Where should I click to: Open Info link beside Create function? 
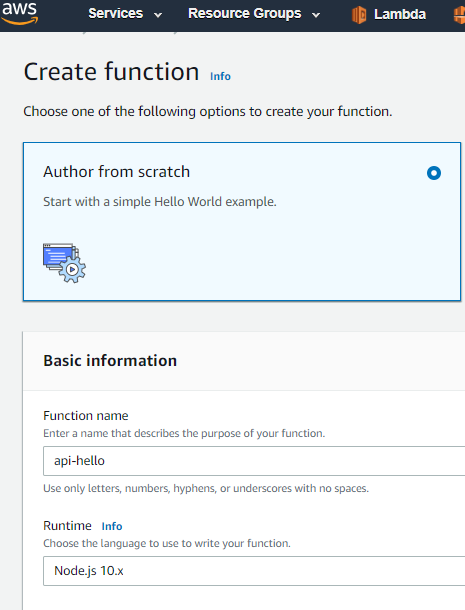220,76
